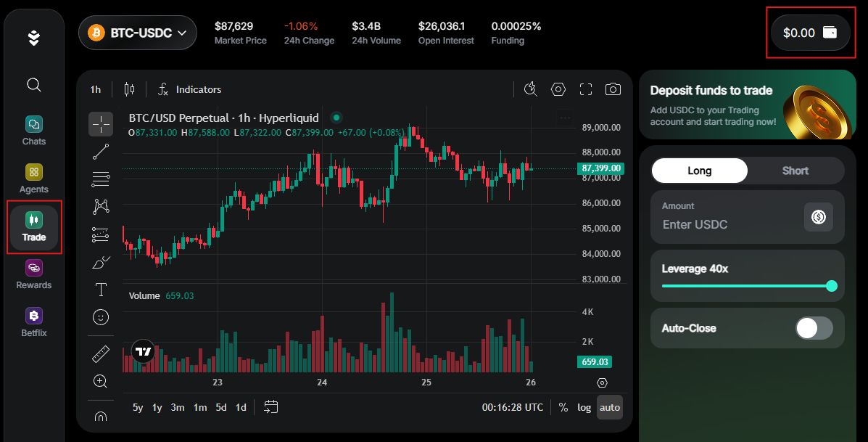Open the emoji sticker tool

tap(101, 317)
